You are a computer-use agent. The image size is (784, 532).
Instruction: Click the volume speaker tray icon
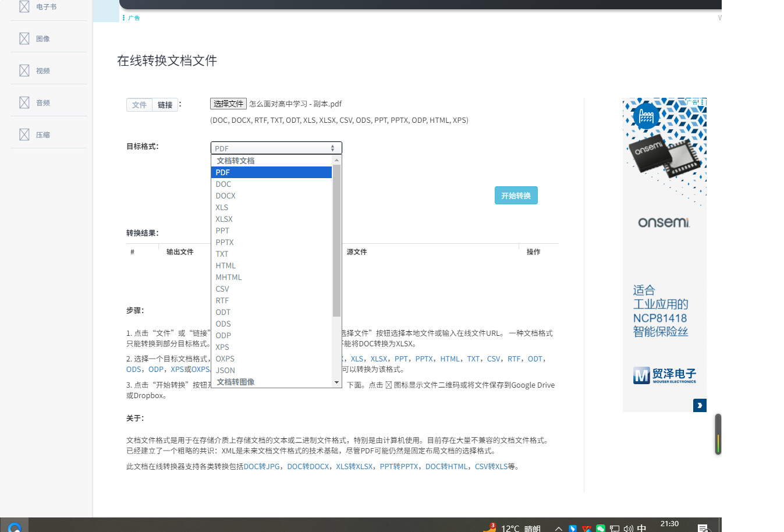point(628,529)
